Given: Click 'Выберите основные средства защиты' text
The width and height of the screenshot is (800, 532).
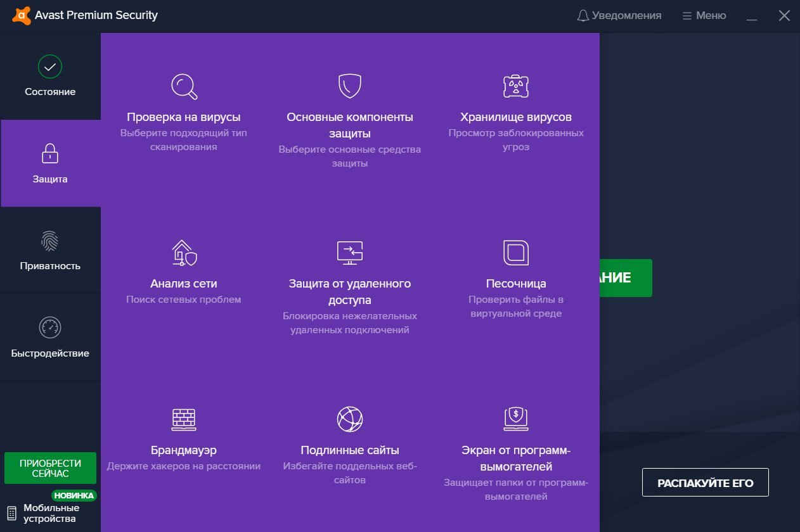Looking at the screenshot, I should (x=350, y=156).
